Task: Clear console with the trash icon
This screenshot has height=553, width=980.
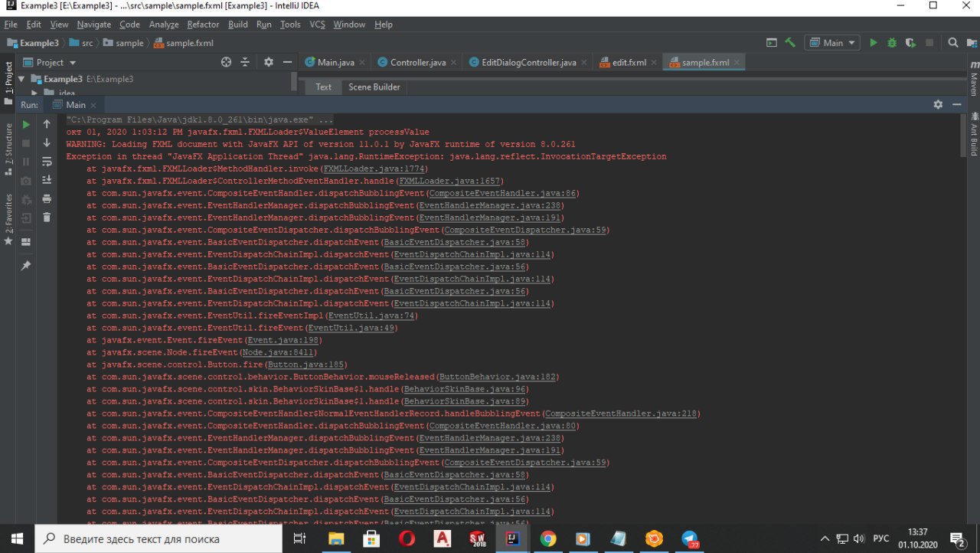Action: (47, 218)
